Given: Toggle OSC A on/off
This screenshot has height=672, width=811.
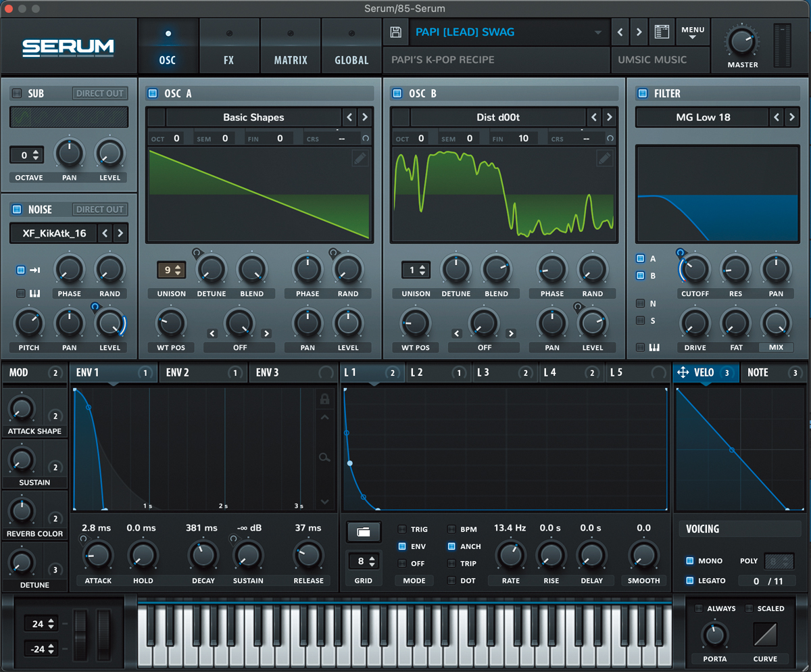Looking at the screenshot, I should coord(152,93).
